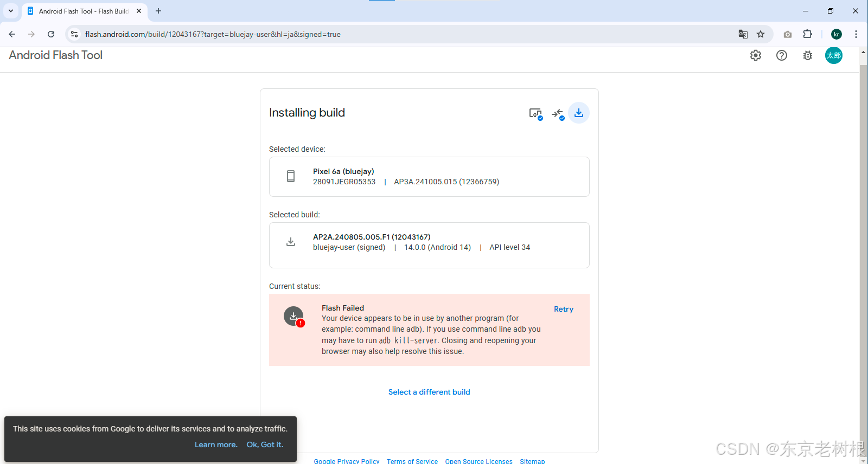
Task: Retry the failed flash
Action: click(x=564, y=309)
